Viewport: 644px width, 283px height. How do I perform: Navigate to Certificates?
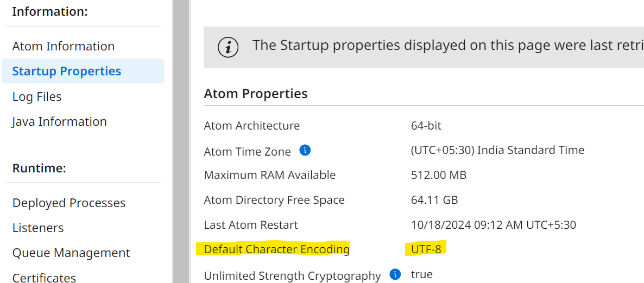click(44, 277)
